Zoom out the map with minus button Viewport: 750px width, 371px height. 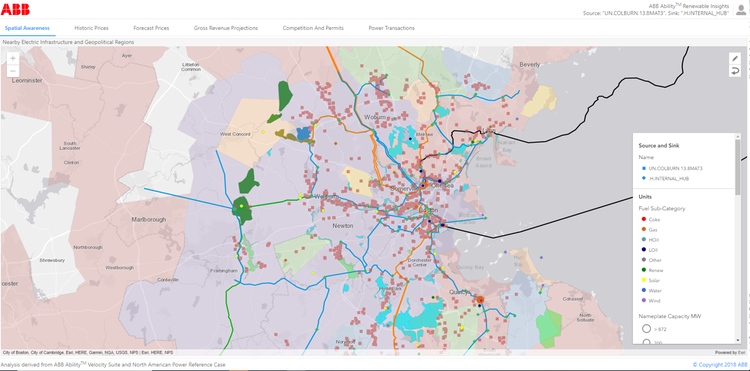tap(12, 71)
